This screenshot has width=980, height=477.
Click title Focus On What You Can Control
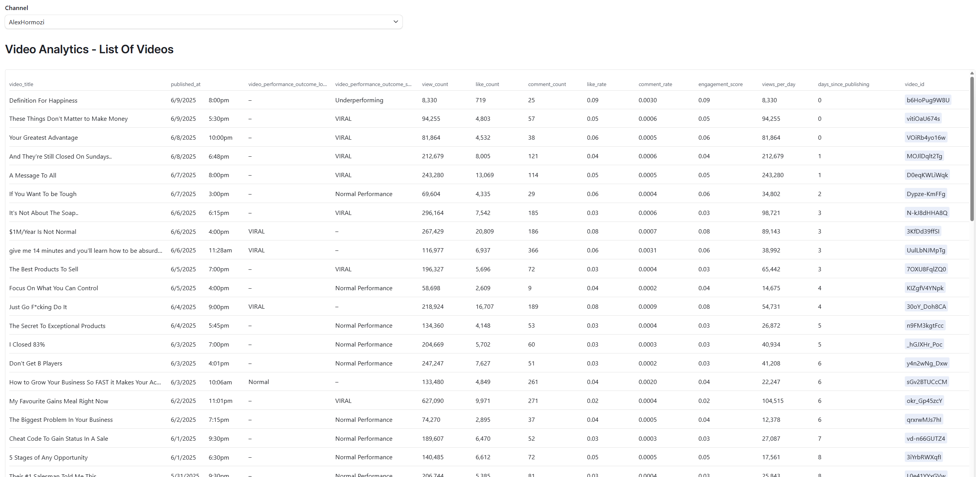54,288
